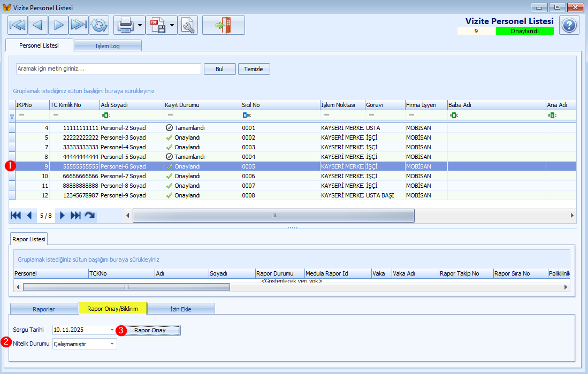Click the printer icon
588x374 pixels.
[x=125, y=25]
